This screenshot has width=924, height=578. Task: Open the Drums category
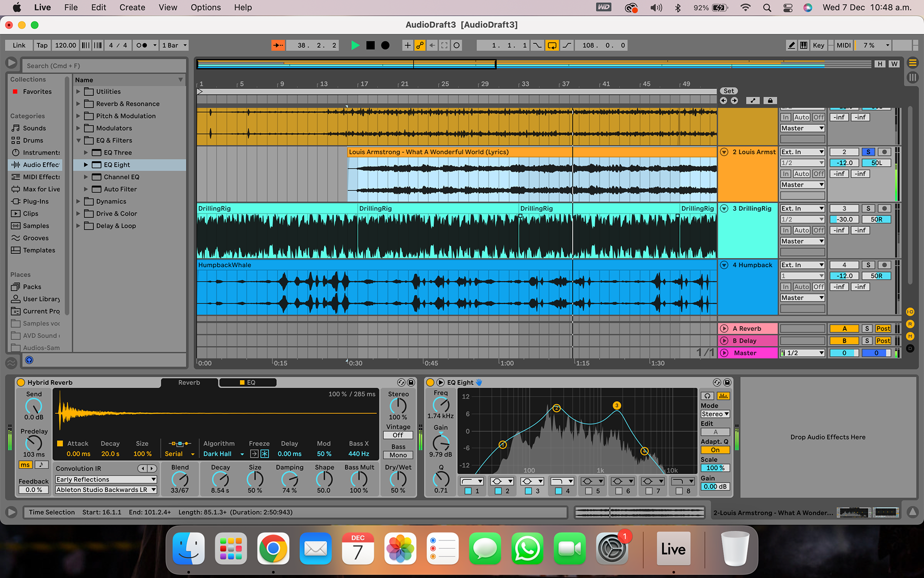tap(33, 140)
